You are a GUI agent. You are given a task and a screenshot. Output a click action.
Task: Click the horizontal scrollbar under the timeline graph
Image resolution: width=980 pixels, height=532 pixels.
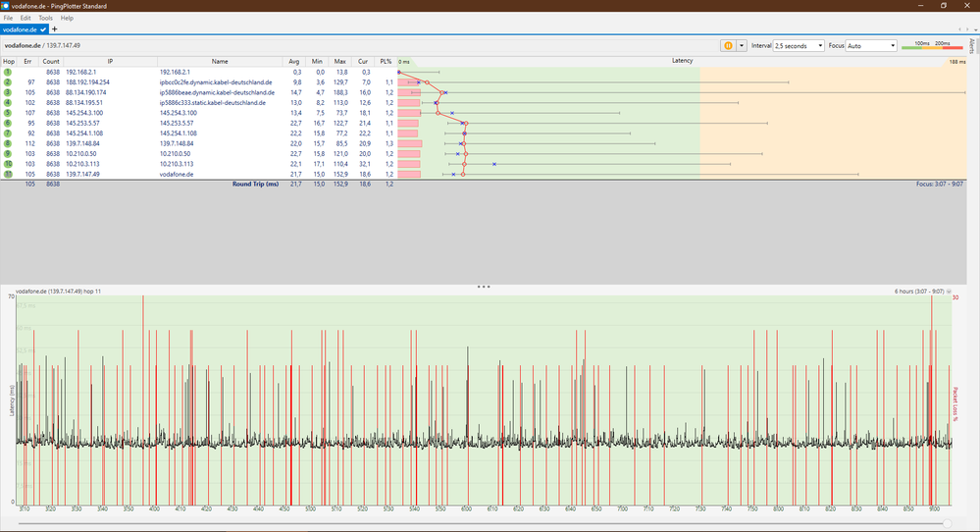(x=481, y=522)
